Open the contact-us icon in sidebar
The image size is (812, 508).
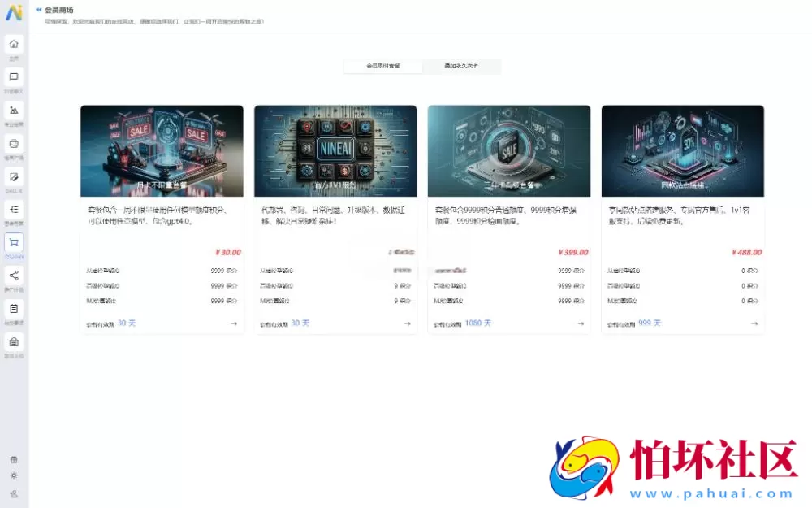click(x=14, y=341)
